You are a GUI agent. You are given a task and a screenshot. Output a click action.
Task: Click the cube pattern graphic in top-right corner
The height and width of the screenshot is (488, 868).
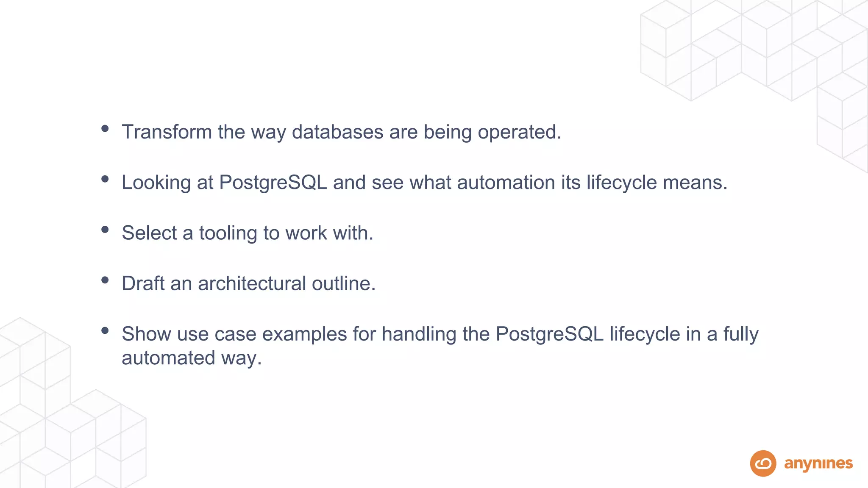(x=754, y=85)
